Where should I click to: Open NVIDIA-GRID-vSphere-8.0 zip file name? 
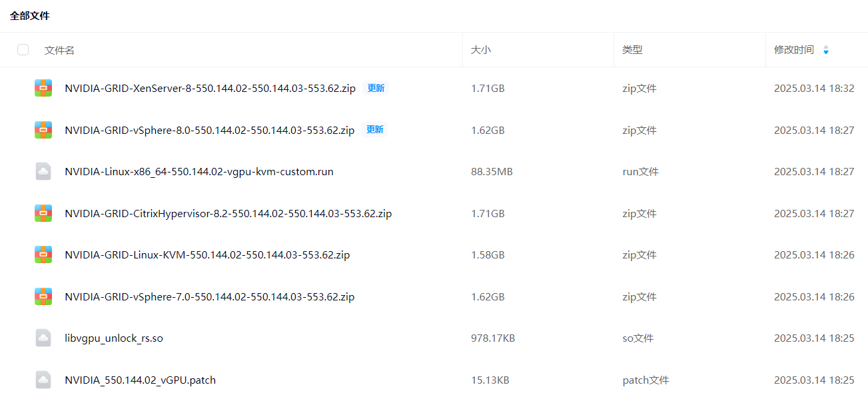[209, 130]
